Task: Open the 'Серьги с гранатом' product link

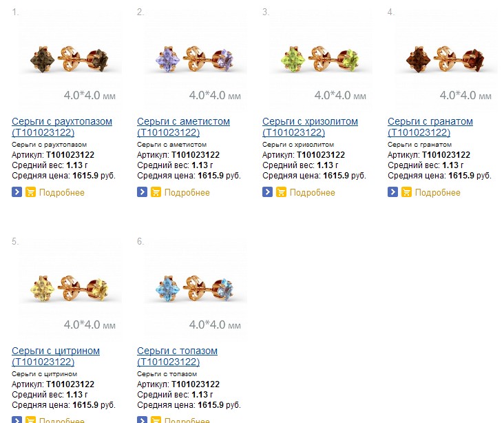Action: click(x=430, y=122)
